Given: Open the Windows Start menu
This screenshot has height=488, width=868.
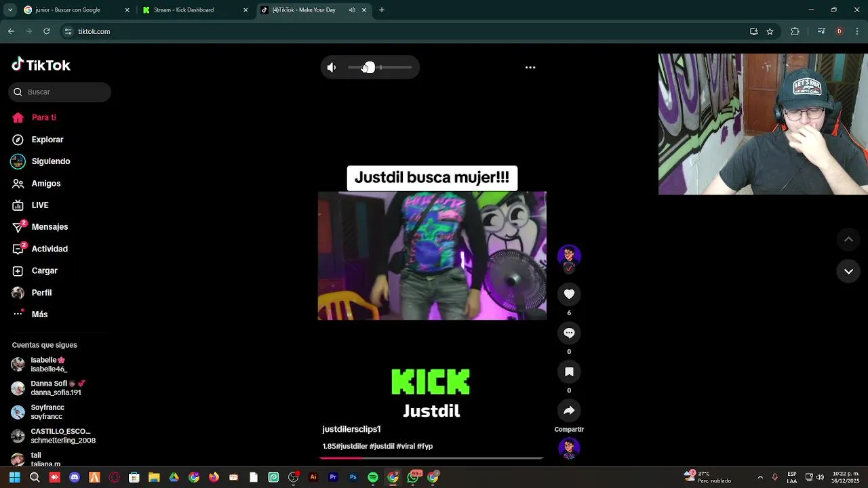Looking at the screenshot, I should [x=15, y=477].
